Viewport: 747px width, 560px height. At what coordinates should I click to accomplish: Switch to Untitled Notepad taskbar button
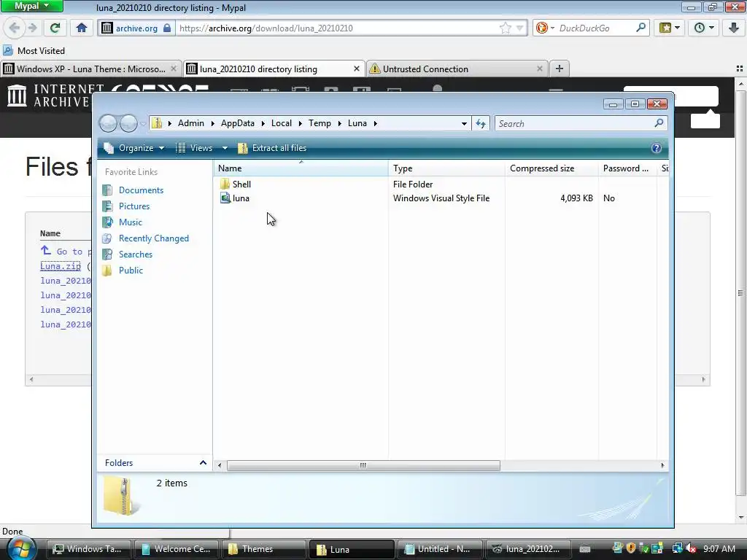point(440,549)
